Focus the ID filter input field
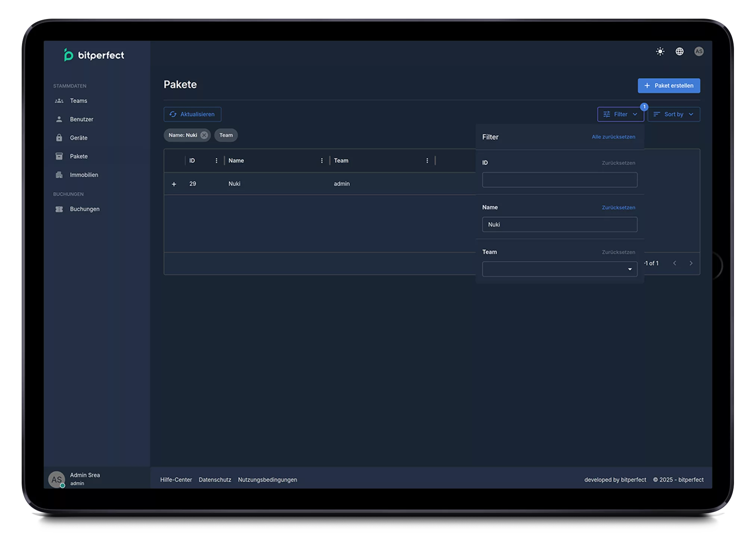 (x=559, y=180)
